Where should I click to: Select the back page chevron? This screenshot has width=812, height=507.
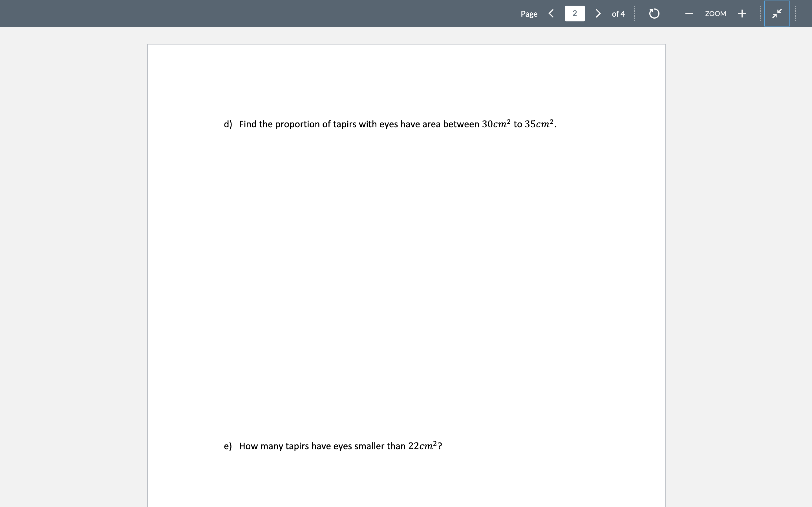click(x=551, y=14)
